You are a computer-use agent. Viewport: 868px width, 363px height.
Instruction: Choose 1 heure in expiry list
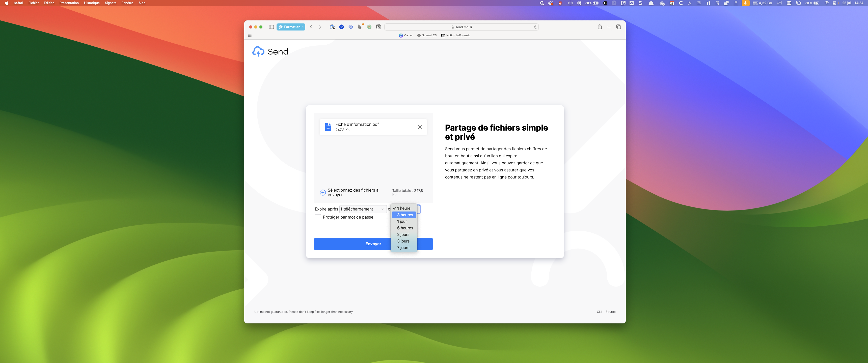click(x=404, y=208)
